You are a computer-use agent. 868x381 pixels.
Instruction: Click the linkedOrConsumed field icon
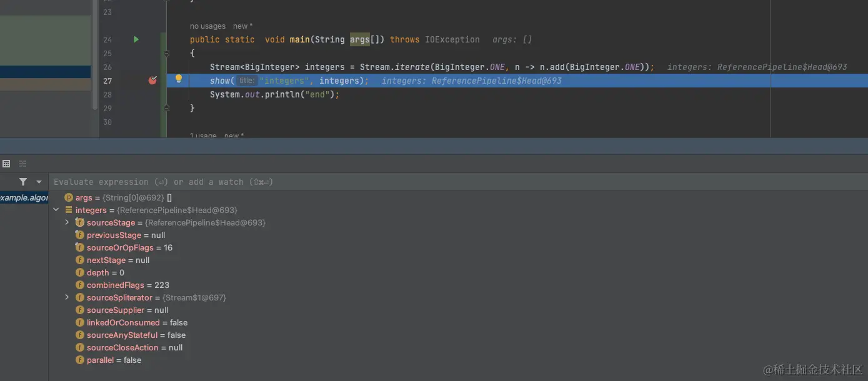(x=80, y=322)
